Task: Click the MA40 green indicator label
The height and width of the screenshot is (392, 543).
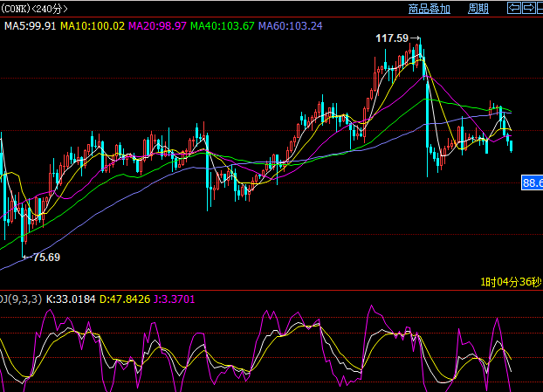Action: [x=223, y=26]
